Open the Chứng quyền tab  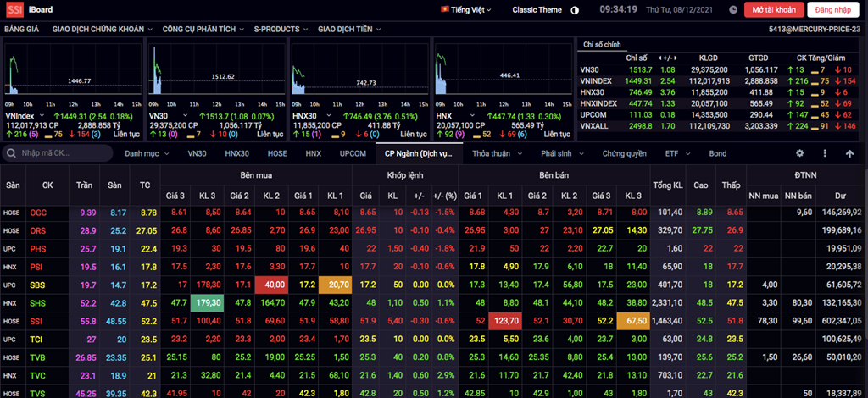[x=625, y=153]
